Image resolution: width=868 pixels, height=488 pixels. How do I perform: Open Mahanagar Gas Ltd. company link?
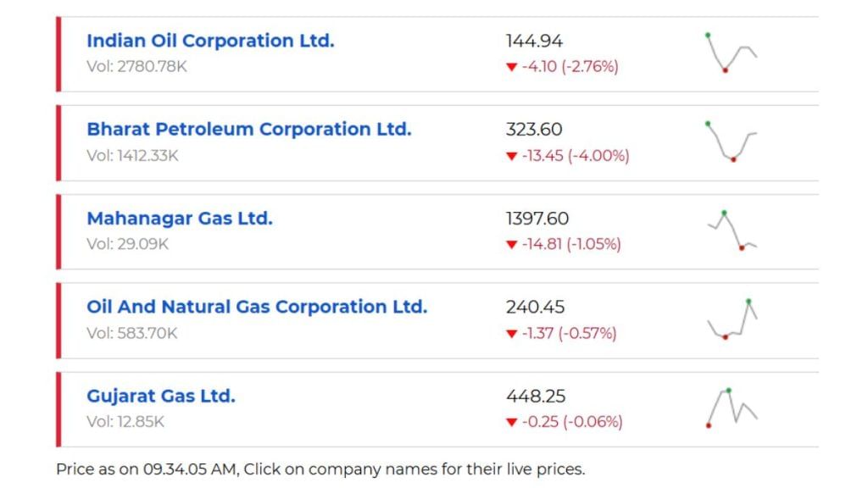point(180,219)
